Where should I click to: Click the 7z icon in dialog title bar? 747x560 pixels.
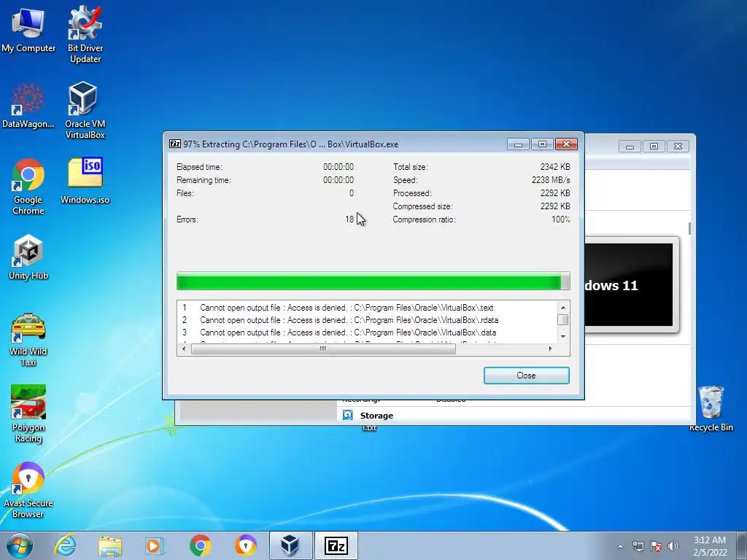175,144
